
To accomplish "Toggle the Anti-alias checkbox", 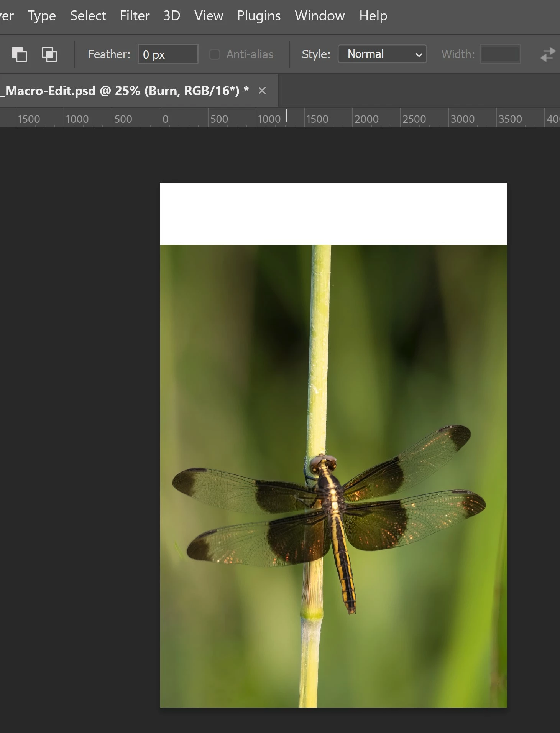I will pyautogui.click(x=215, y=54).
